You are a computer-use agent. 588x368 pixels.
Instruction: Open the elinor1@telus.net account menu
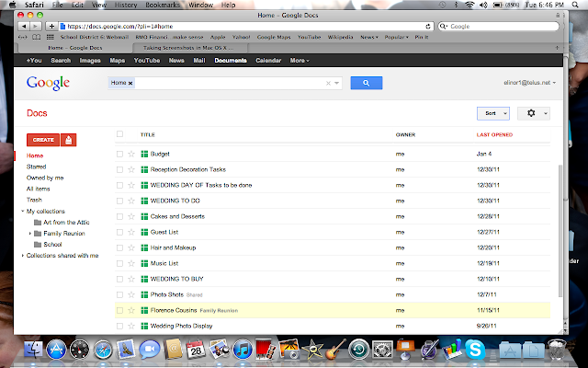click(529, 83)
